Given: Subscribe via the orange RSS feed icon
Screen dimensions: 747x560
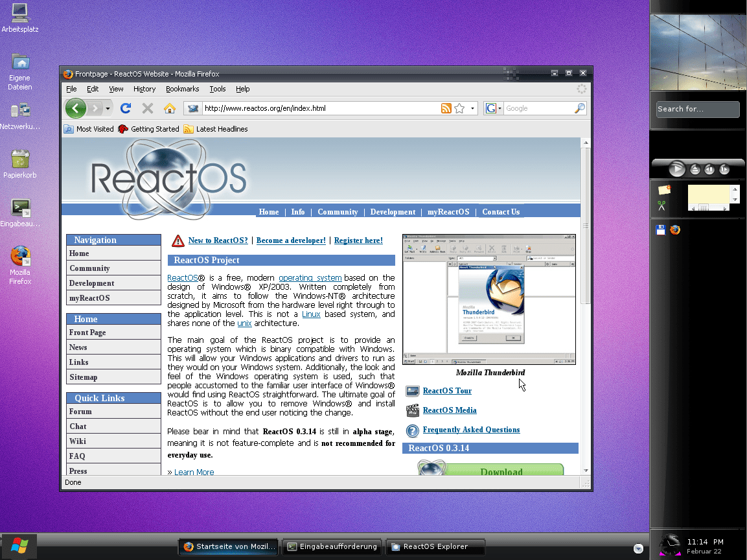Looking at the screenshot, I should coord(446,108).
